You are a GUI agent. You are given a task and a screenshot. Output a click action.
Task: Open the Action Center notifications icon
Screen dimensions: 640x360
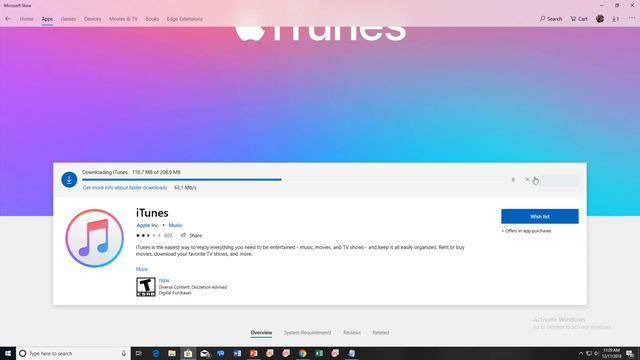click(631, 353)
